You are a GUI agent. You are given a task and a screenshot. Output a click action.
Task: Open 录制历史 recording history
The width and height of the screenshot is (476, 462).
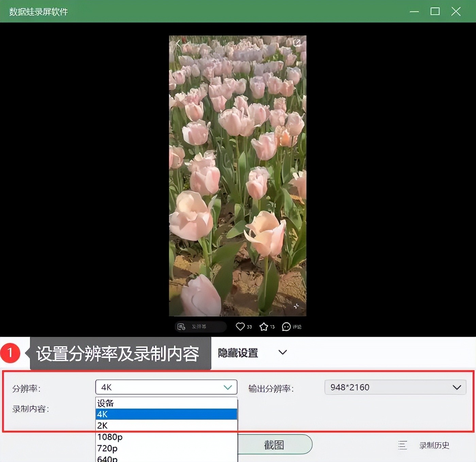click(434, 445)
